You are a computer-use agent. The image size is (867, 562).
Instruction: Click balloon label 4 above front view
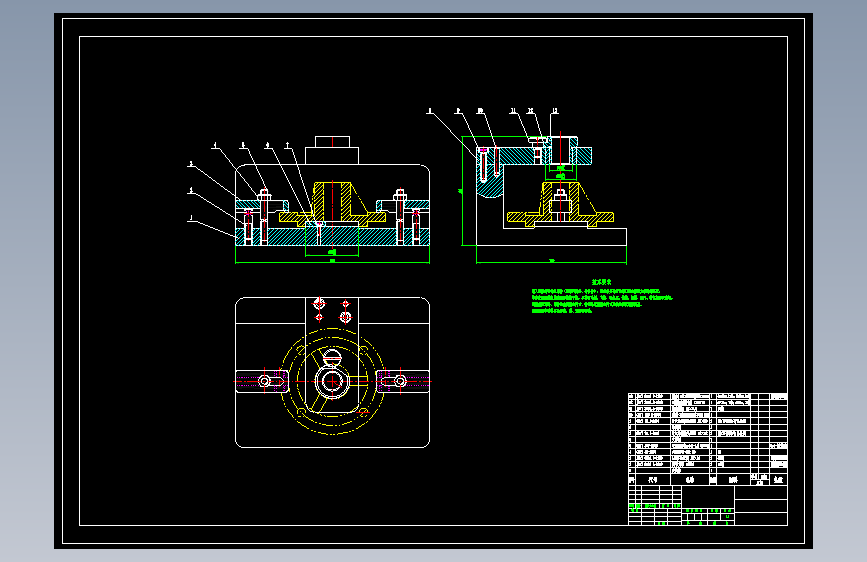tap(216, 145)
